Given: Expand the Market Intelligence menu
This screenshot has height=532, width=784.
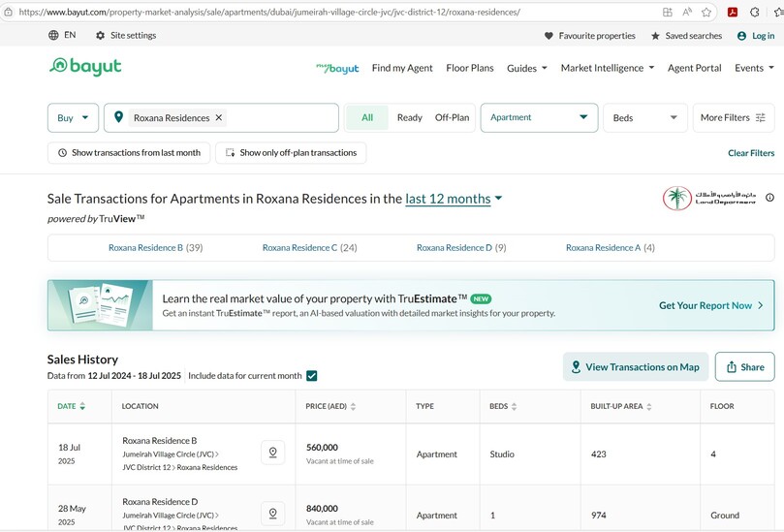Looking at the screenshot, I should (x=607, y=68).
